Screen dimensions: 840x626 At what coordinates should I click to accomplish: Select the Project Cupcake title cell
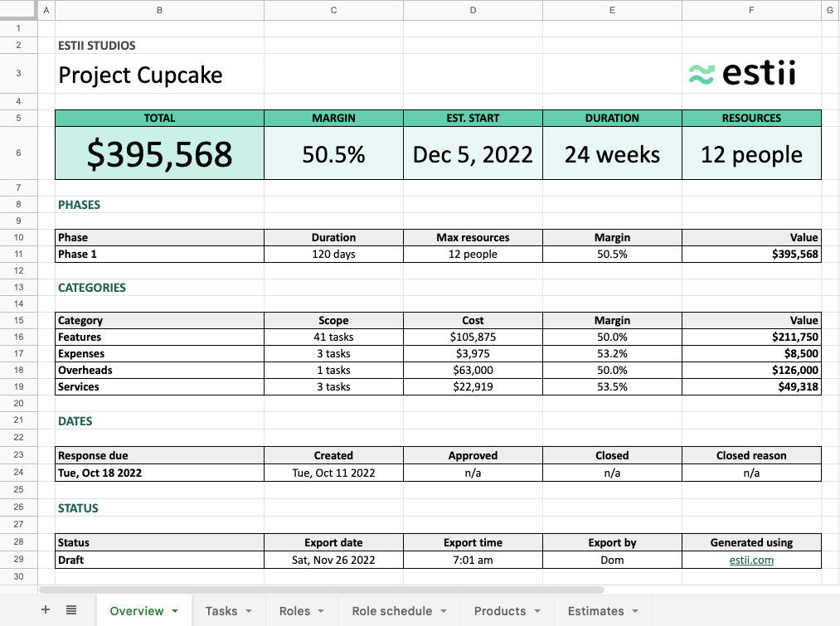point(160,74)
